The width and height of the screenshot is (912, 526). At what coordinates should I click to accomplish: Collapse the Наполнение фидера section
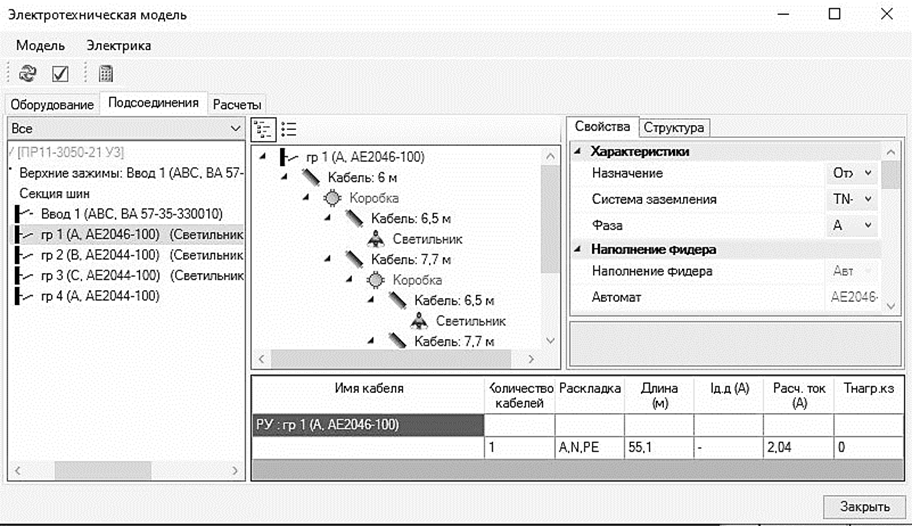(x=578, y=249)
